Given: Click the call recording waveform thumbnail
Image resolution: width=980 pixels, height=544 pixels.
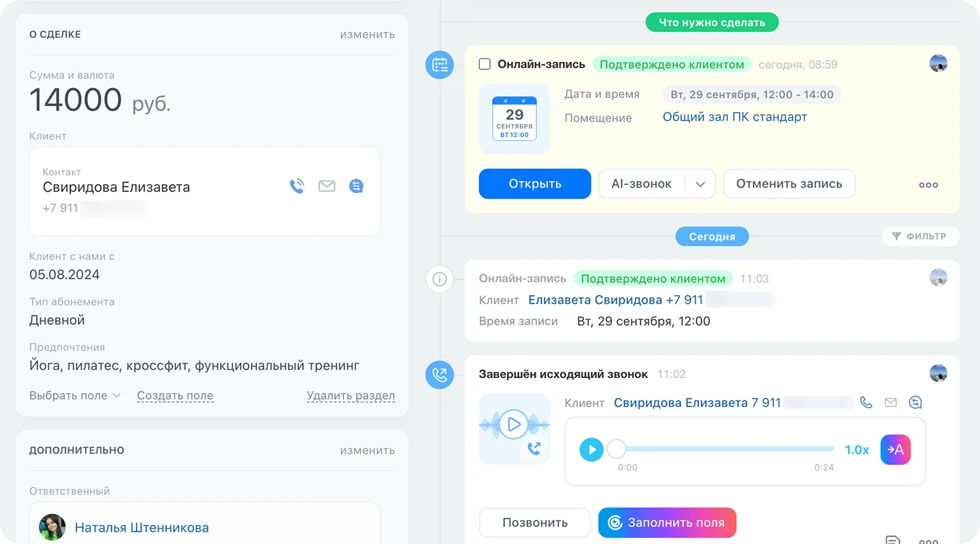Looking at the screenshot, I should [x=514, y=428].
